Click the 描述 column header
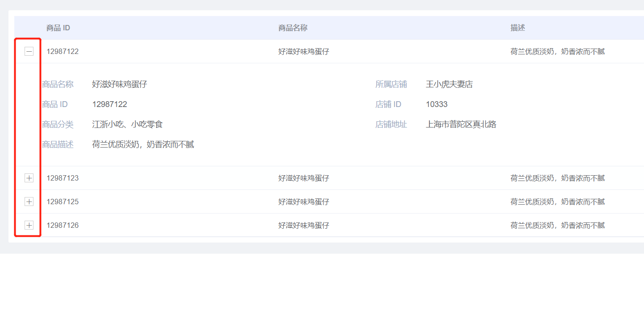 point(517,27)
